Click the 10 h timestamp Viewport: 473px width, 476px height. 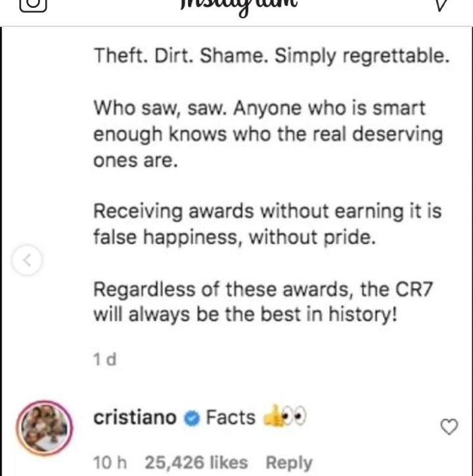[110, 463]
